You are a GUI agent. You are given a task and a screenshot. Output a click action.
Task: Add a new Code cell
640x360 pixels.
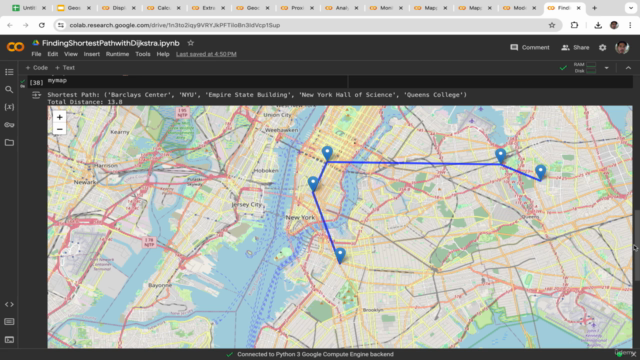tap(37, 68)
